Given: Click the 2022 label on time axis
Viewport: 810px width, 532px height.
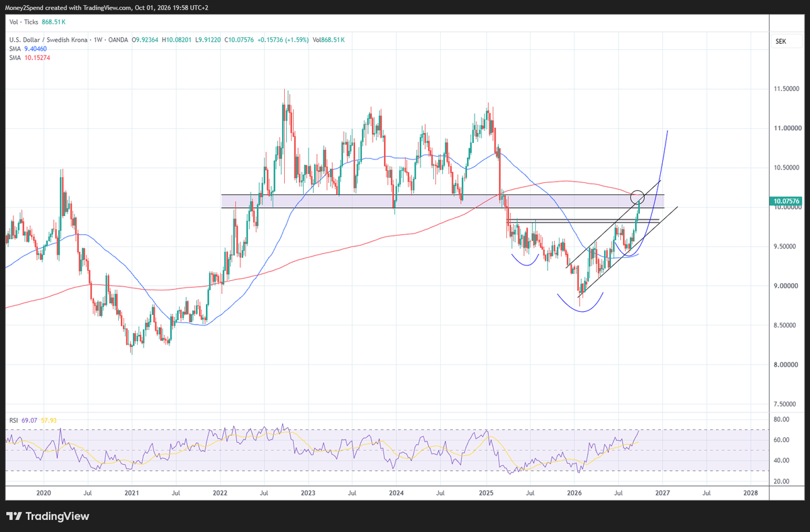Looking at the screenshot, I should [x=220, y=494].
